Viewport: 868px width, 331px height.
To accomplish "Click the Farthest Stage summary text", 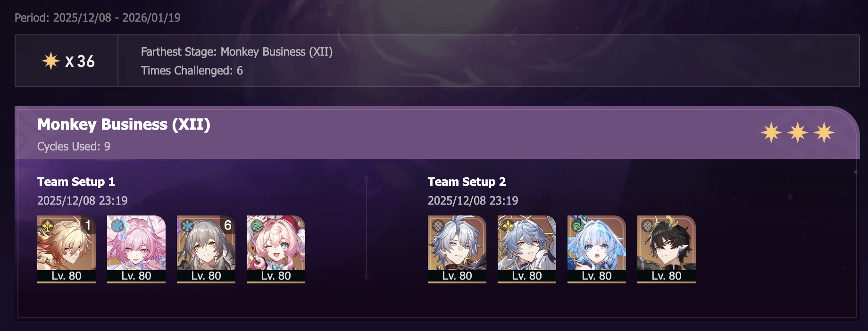I will [x=236, y=52].
